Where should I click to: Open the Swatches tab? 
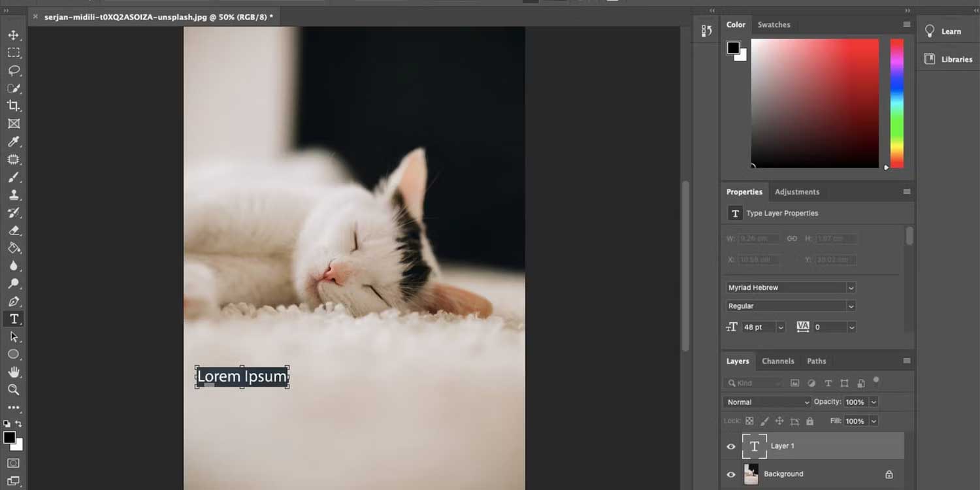[774, 25]
